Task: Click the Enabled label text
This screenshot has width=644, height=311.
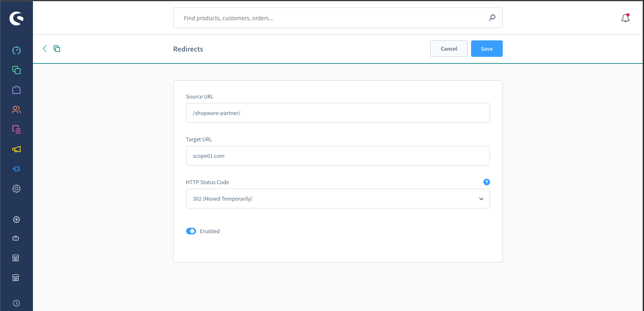Action: (210, 231)
